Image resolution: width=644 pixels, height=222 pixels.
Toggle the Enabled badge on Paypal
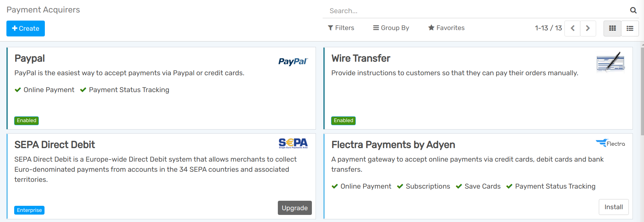click(x=26, y=120)
